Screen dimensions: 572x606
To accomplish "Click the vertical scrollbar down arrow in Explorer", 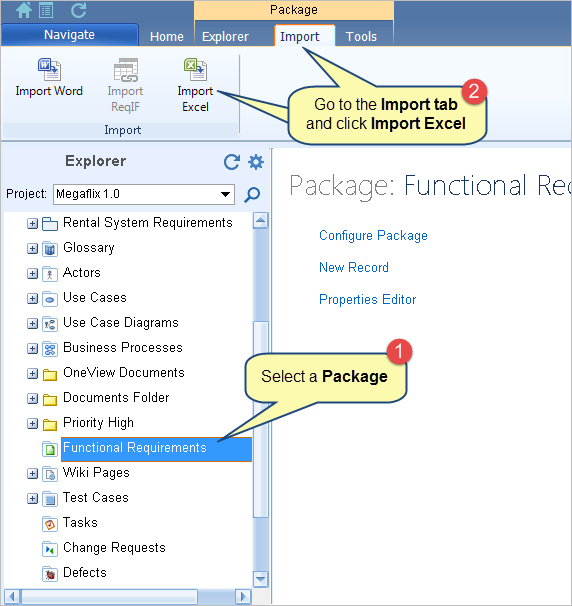I will pyautogui.click(x=260, y=579).
